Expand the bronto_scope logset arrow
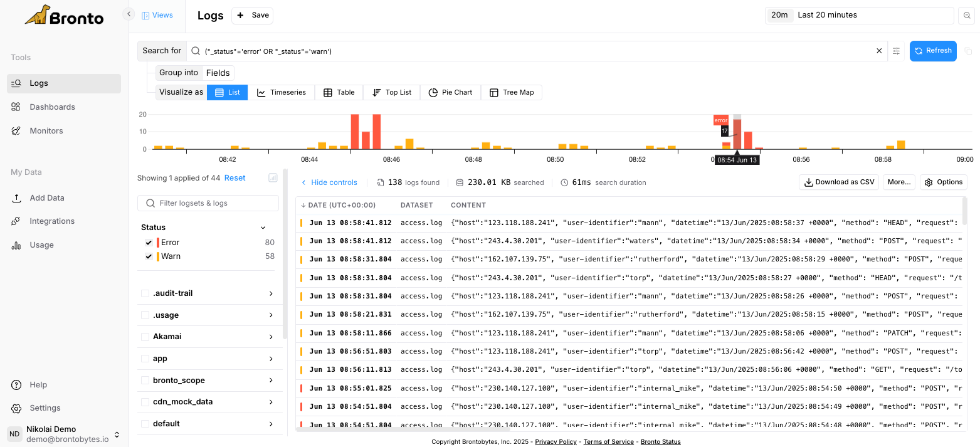The width and height of the screenshot is (980, 447). tap(271, 381)
